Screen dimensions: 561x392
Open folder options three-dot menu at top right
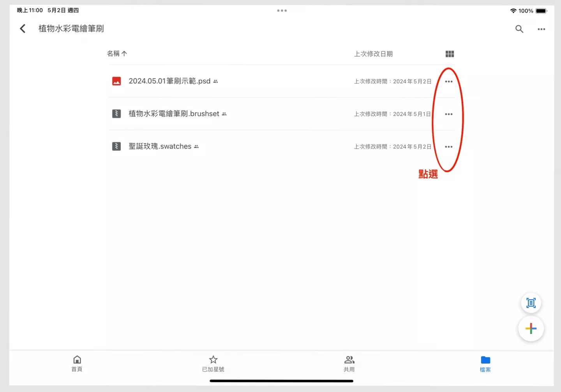(x=541, y=29)
